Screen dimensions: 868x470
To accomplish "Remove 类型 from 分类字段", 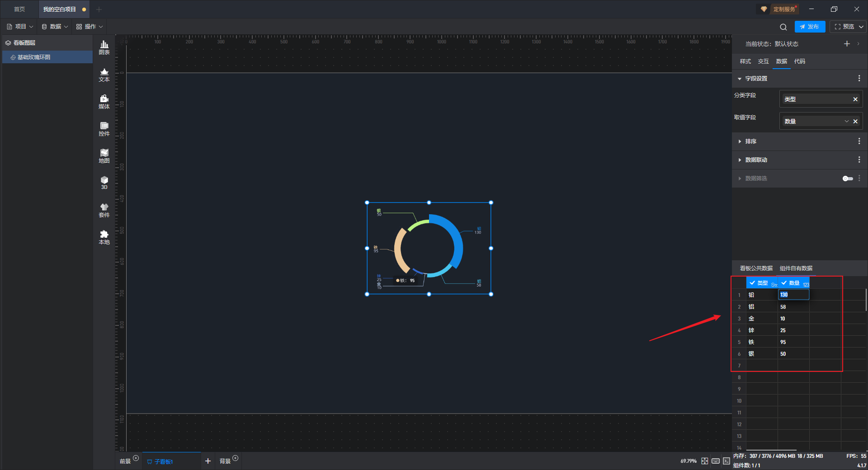I will 855,99.
